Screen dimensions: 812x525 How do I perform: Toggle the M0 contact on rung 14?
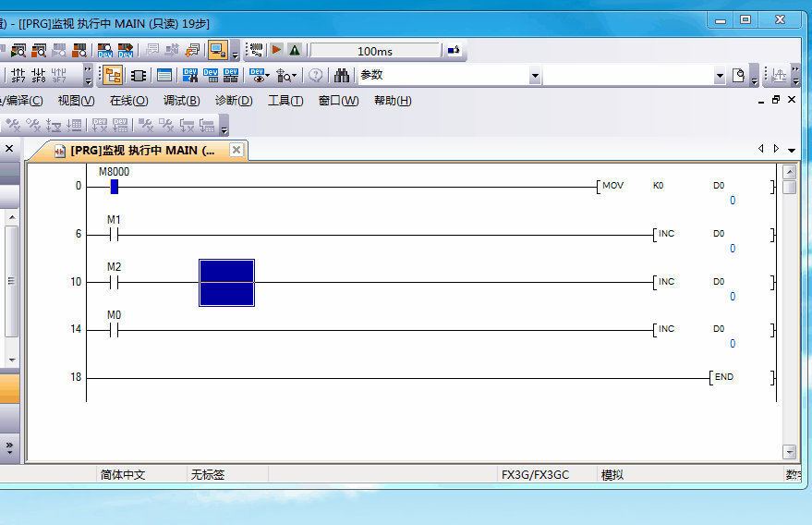coord(114,329)
